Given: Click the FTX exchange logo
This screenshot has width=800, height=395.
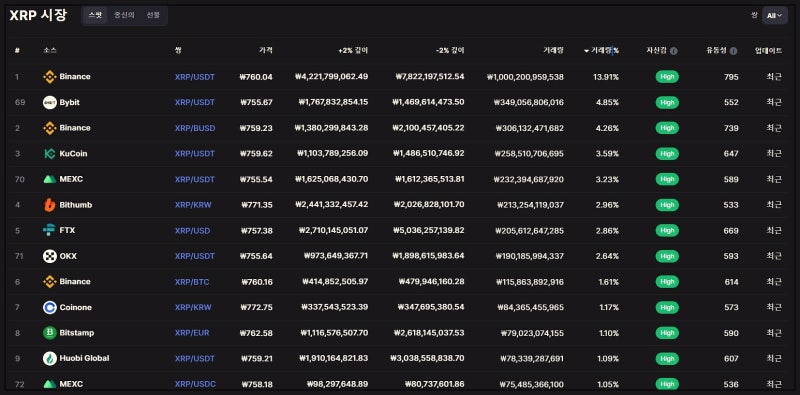Looking at the screenshot, I should click(x=49, y=231).
